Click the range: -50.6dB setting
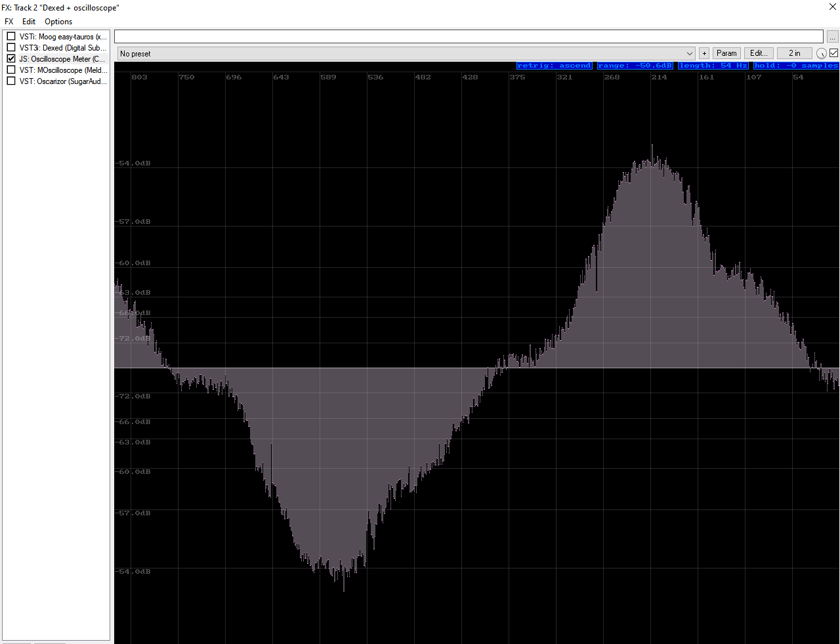This screenshot has height=644, width=840. click(x=635, y=66)
